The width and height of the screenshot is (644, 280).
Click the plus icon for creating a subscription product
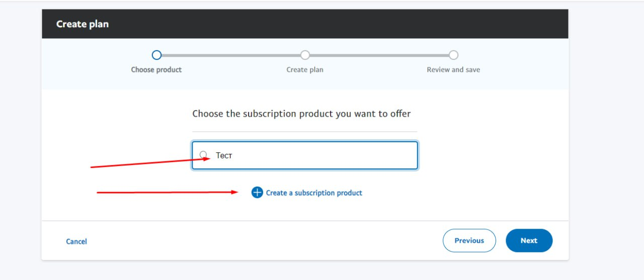click(x=257, y=193)
